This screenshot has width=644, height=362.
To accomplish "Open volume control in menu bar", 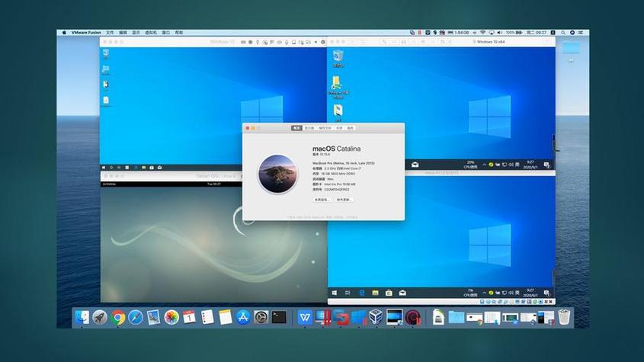I will [x=499, y=33].
